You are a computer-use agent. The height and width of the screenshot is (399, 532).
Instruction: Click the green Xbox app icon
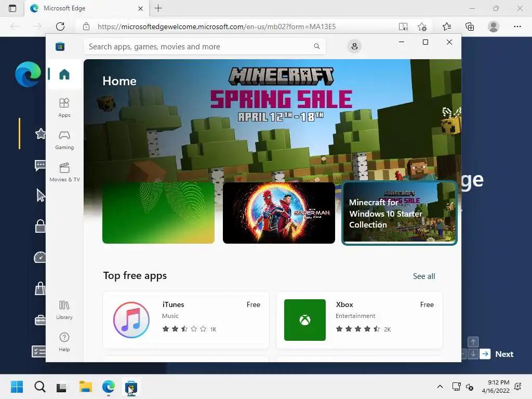(x=304, y=320)
